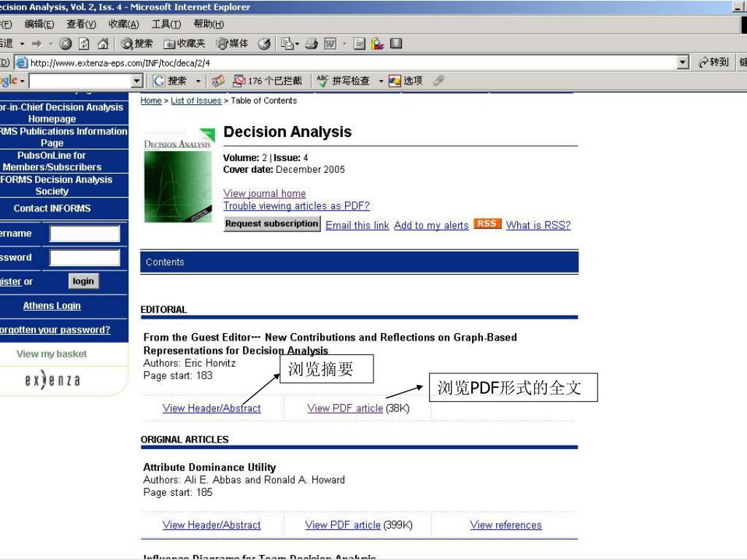The width and height of the screenshot is (747, 560).
Task: Open the 帮助(H) menu
Action: click(208, 24)
